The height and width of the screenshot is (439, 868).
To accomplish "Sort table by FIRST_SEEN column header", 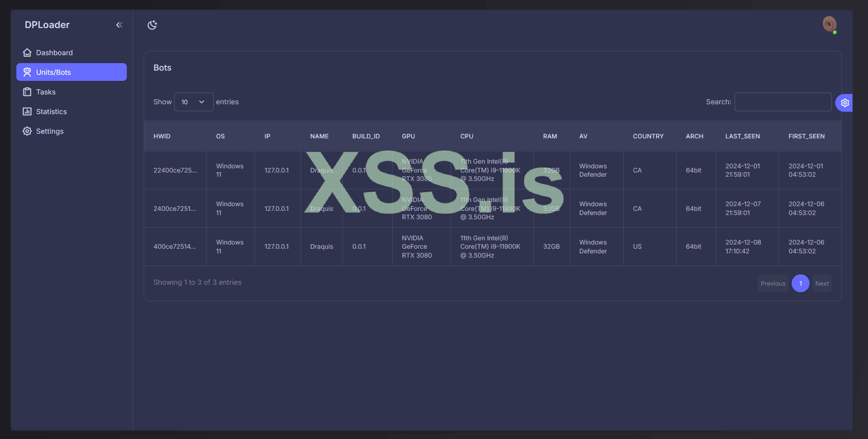I will 810,136.
